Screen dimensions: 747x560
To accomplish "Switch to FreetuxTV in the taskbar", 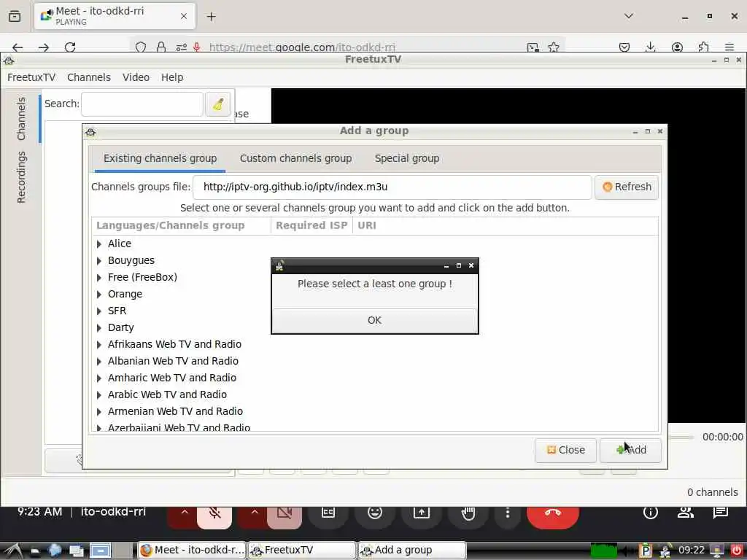I will pos(302,550).
